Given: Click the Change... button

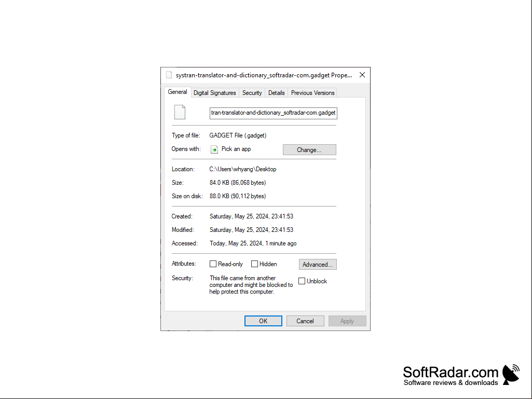Looking at the screenshot, I should coord(309,149).
